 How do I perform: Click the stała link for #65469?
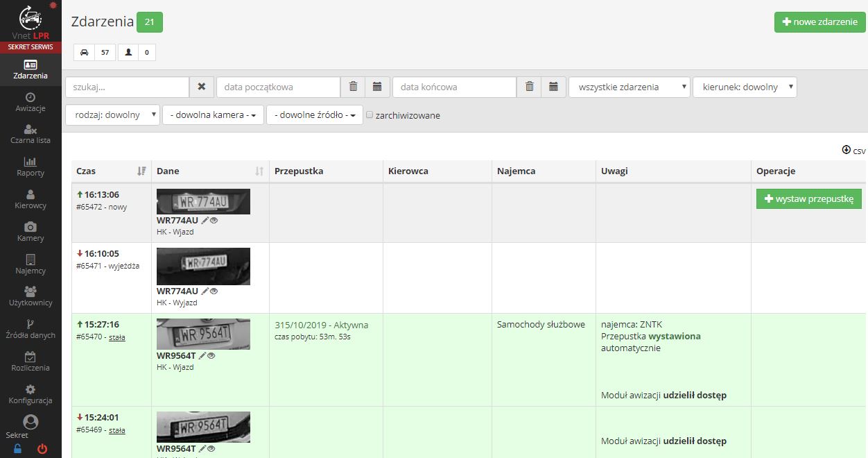tap(117, 430)
